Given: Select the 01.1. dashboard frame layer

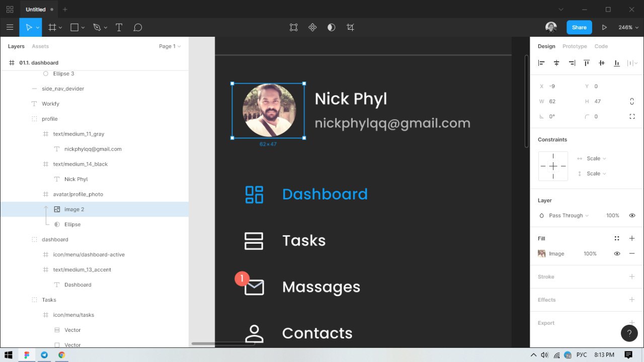Looking at the screenshot, I should tap(94, 63).
